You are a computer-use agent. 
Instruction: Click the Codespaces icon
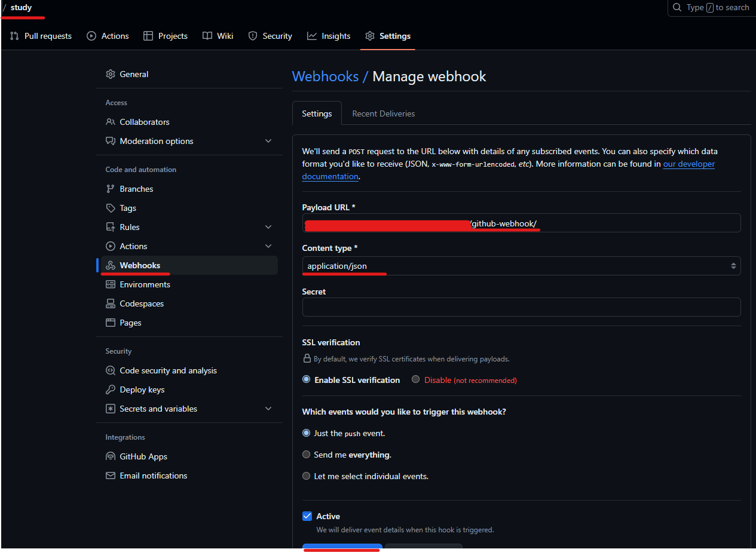point(111,303)
